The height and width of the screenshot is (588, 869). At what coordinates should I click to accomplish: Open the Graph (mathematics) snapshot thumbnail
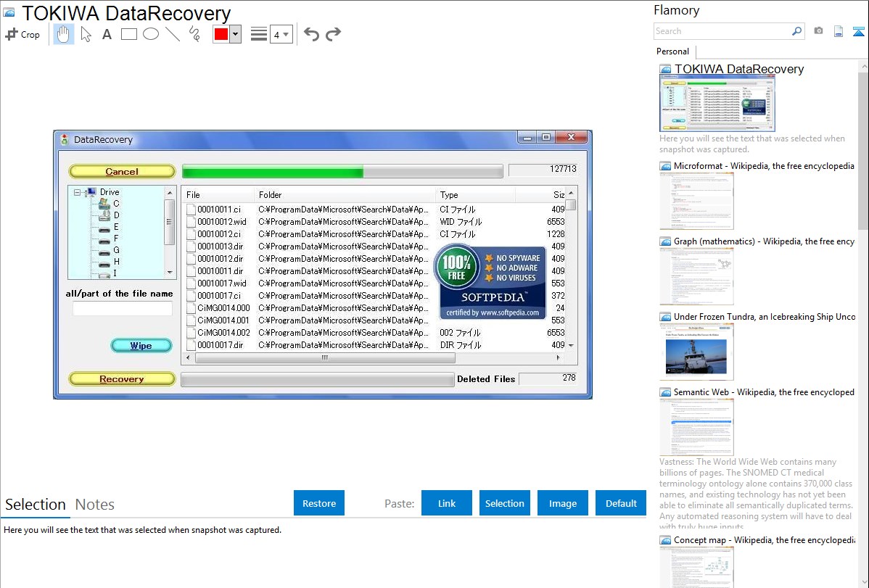(696, 276)
